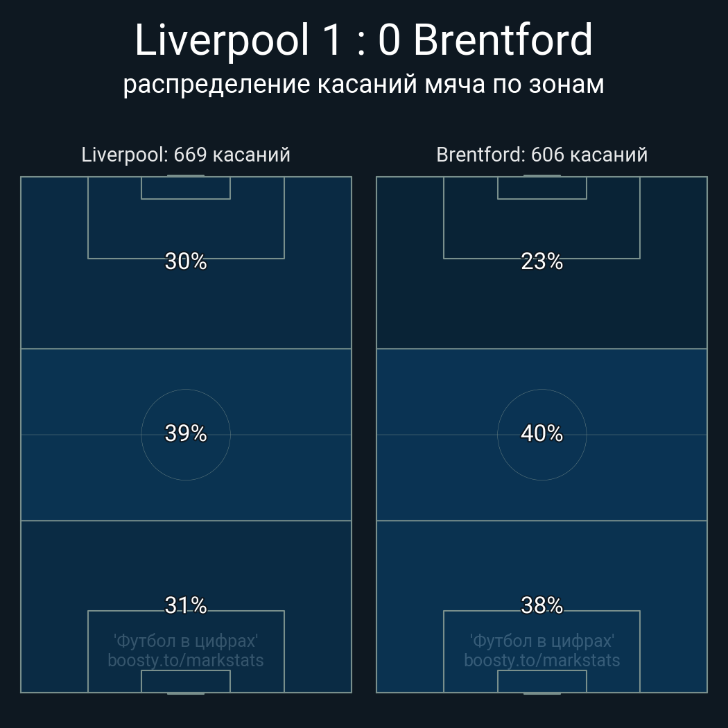This screenshot has width=728, height=728.
Task: Click the Liverpool 1 : 0 Brentford title
Action: [x=363, y=40]
